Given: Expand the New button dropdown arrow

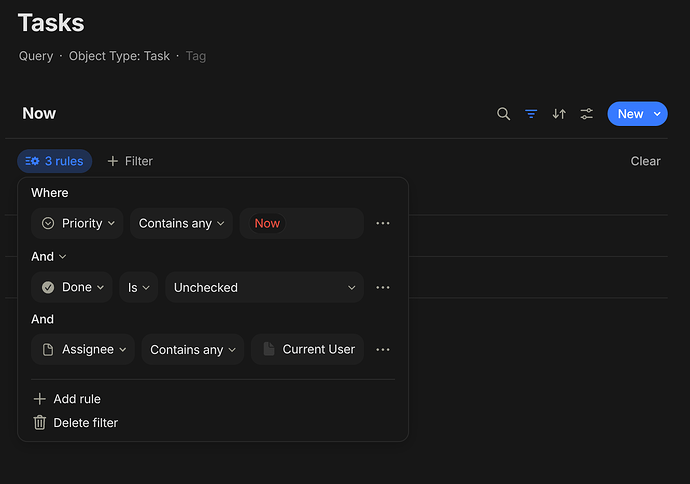Looking at the screenshot, I should tap(657, 114).
